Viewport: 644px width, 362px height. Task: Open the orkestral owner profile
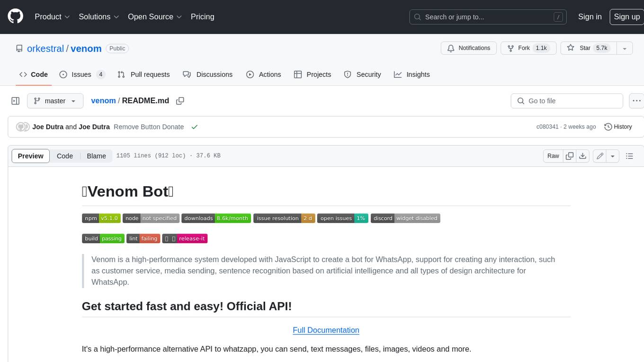[45, 48]
